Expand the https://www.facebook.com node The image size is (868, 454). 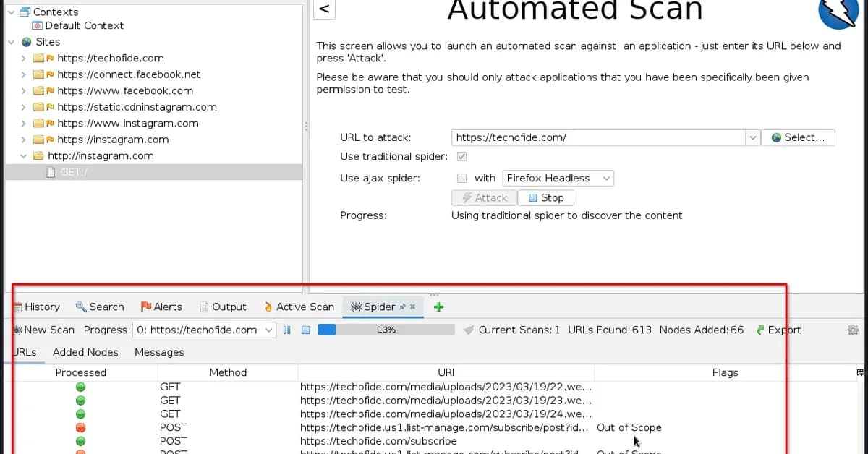click(23, 91)
